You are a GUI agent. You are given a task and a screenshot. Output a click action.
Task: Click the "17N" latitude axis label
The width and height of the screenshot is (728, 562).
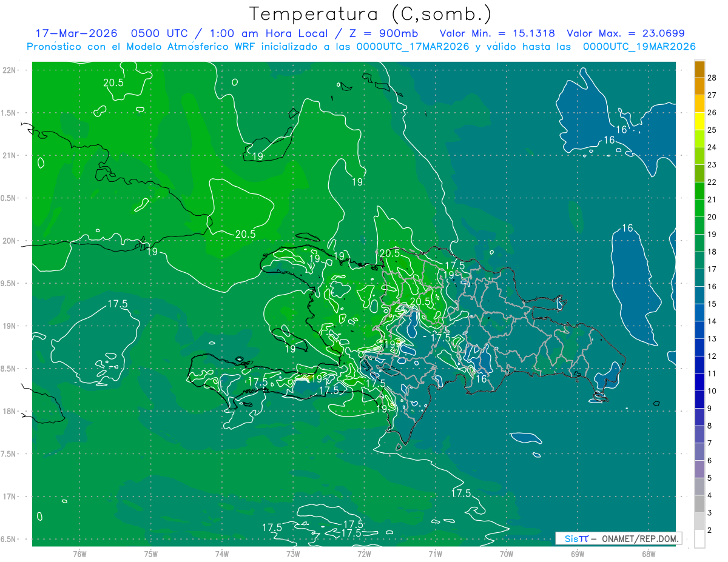(10, 497)
